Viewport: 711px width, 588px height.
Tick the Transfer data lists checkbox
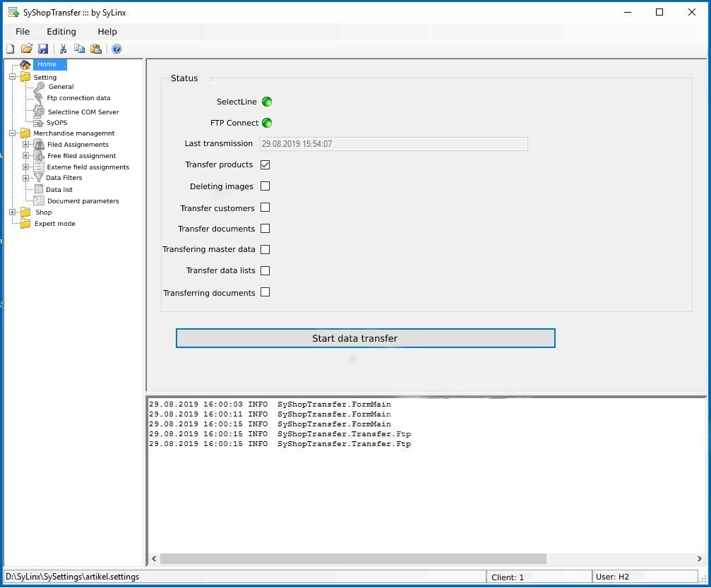coord(265,270)
